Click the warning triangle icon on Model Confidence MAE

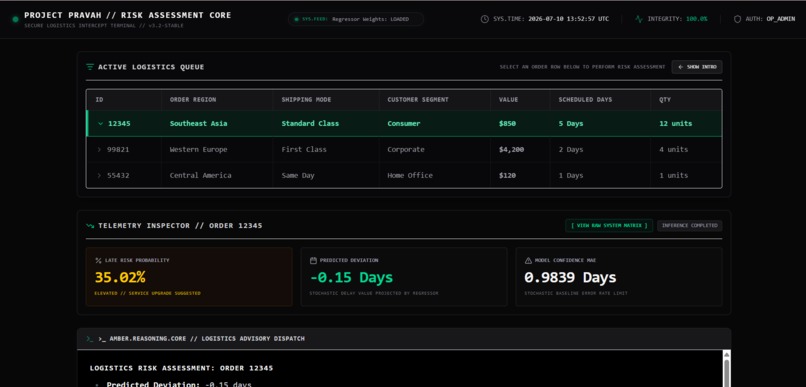pos(528,261)
